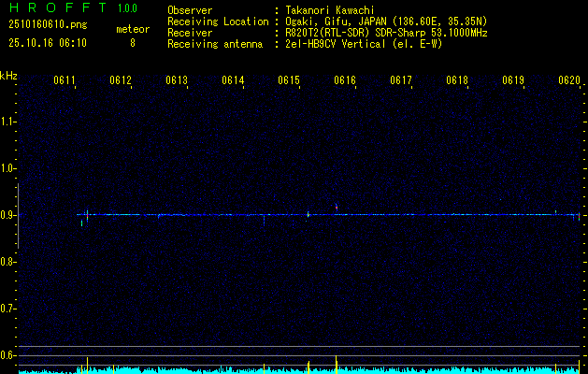Click the date stamp 25.10.16 06:10
Viewport: 588px width, 374px height.
(x=48, y=43)
